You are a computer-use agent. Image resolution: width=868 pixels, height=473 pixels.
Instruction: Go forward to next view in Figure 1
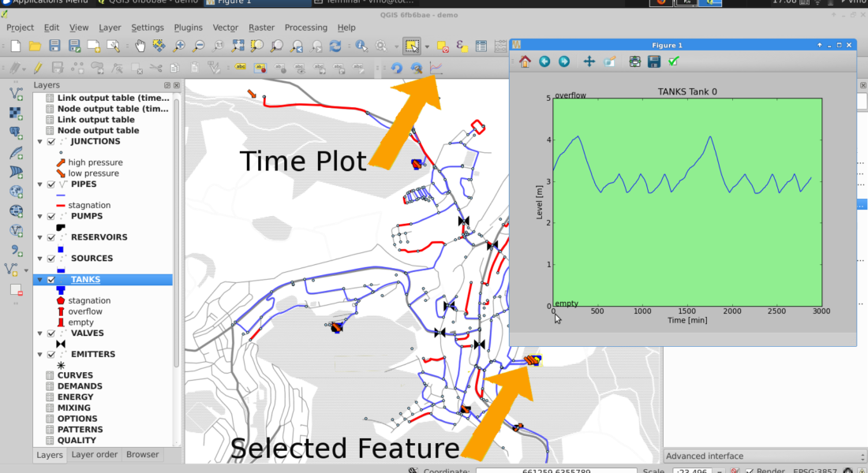(563, 61)
